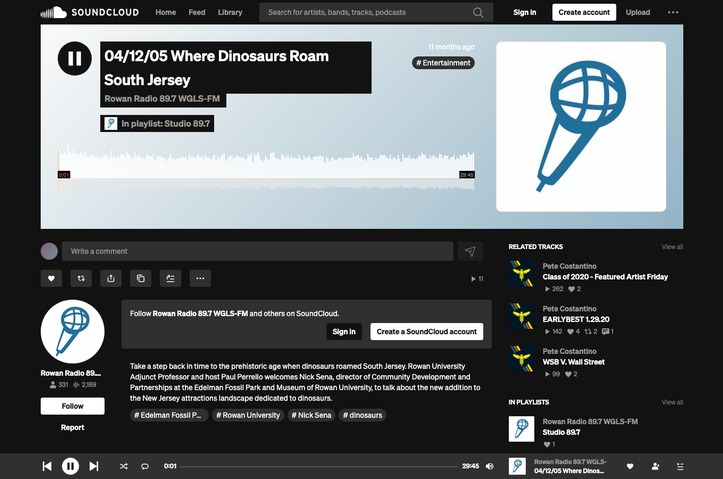Send the comment with the paper plane icon
Viewport: 723px width, 479px height.
pos(470,251)
